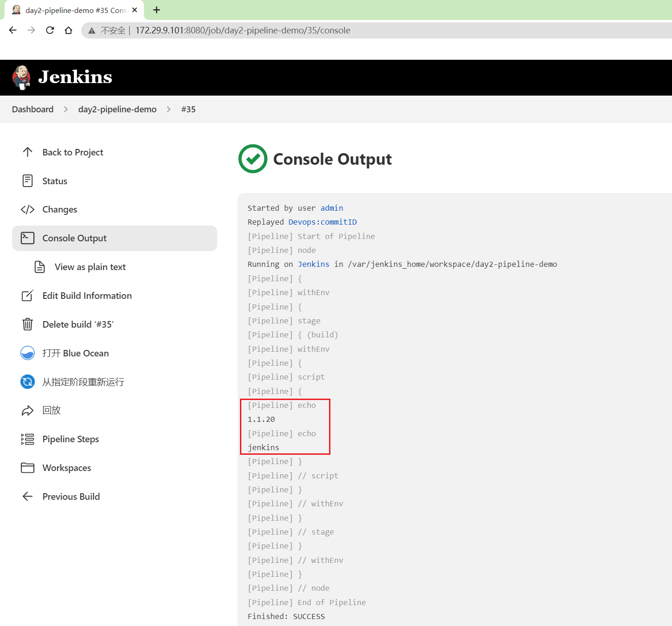Click the #35 build breadcrumb
This screenshot has height=626, width=672.
click(x=188, y=109)
